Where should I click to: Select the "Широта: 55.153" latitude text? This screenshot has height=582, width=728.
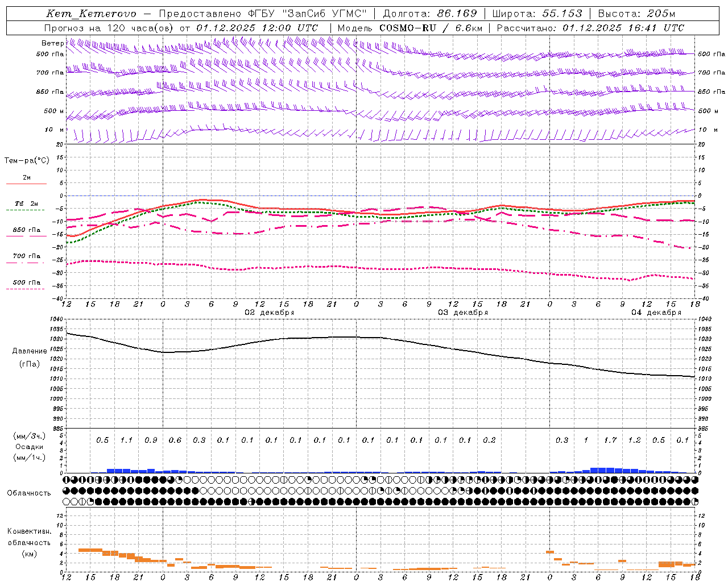537,14
